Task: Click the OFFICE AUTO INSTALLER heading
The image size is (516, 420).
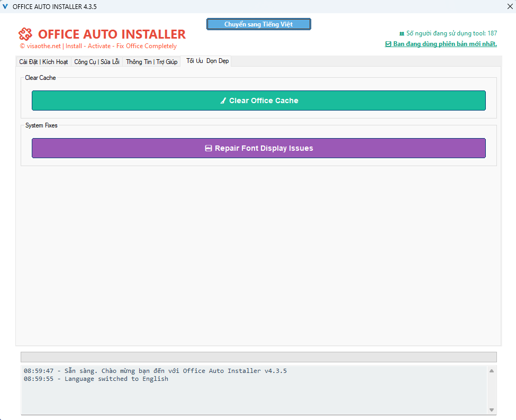Action: point(112,34)
